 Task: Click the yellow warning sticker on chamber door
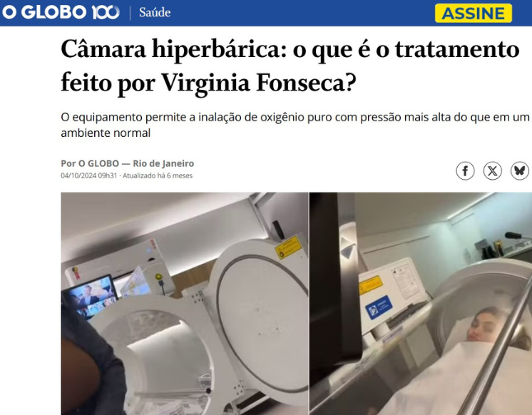288,247
